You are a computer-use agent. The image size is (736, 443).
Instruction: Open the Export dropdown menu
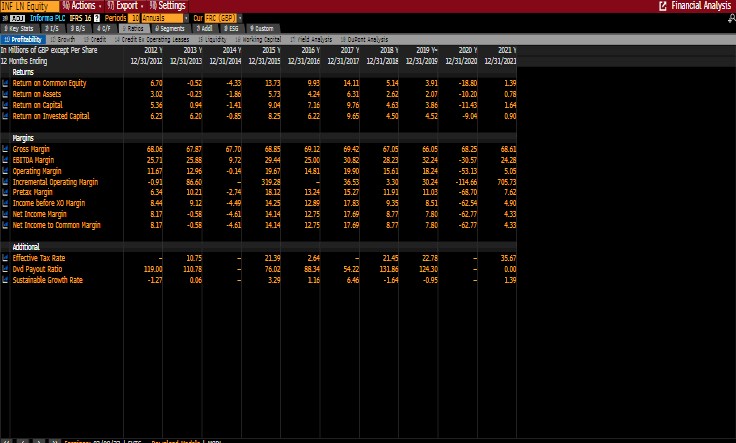(125, 6)
